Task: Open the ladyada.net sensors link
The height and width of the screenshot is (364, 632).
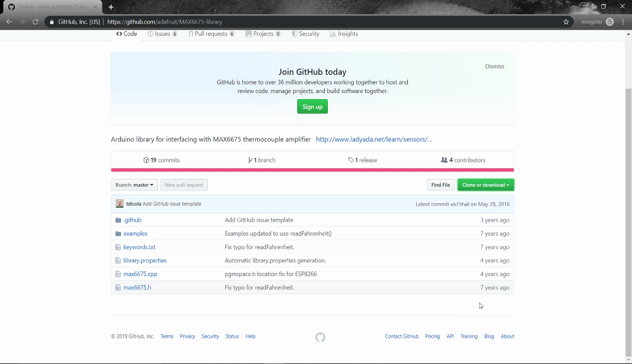Action: click(374, 139)
